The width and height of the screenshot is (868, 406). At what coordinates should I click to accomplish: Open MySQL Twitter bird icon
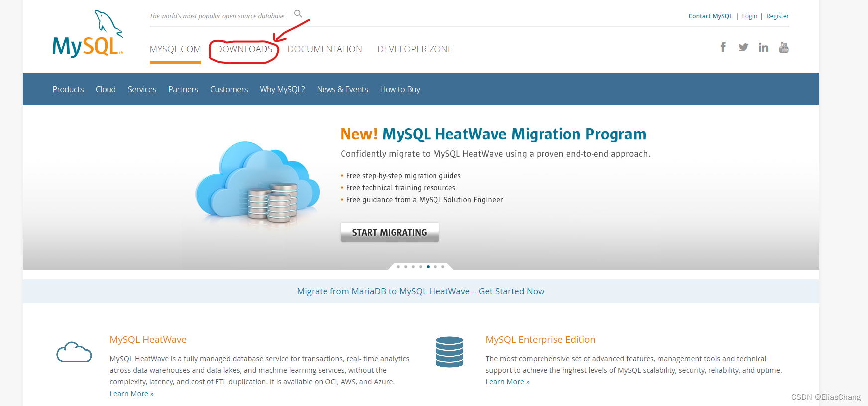(743, 47)
